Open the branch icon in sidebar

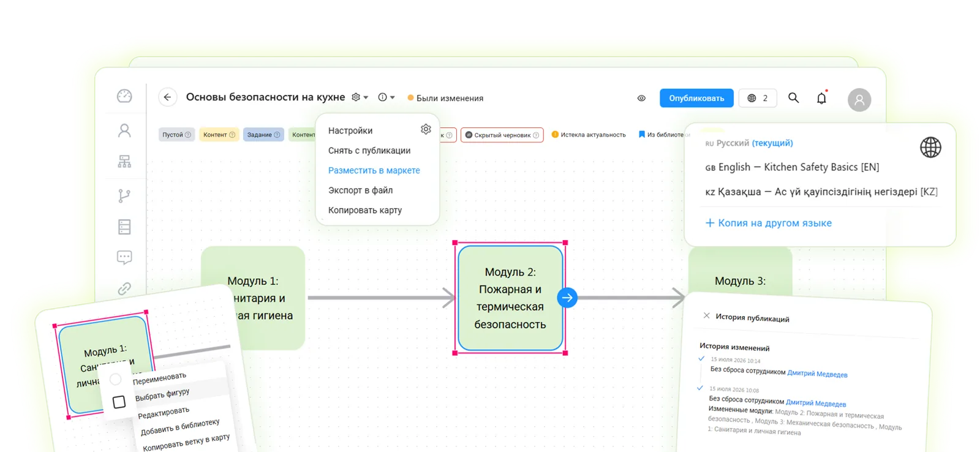tap(124, 195)
